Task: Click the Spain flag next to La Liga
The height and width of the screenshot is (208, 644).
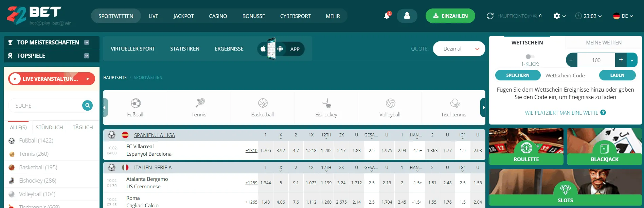Action: click(x=125, y=135)
